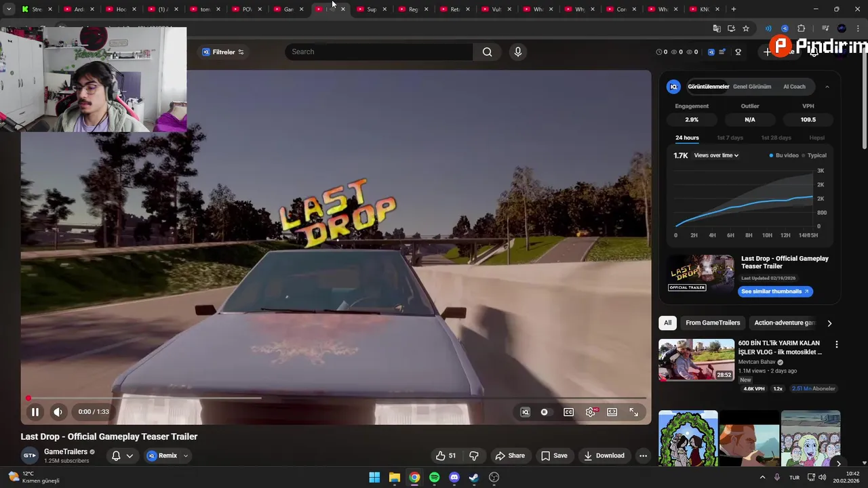Select AI Coach tab

[794, 87]
